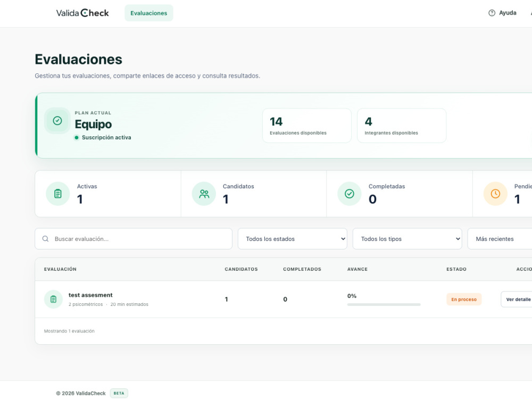
Task: Click the Evaluaciones page heading
Action: pos(78,60)
